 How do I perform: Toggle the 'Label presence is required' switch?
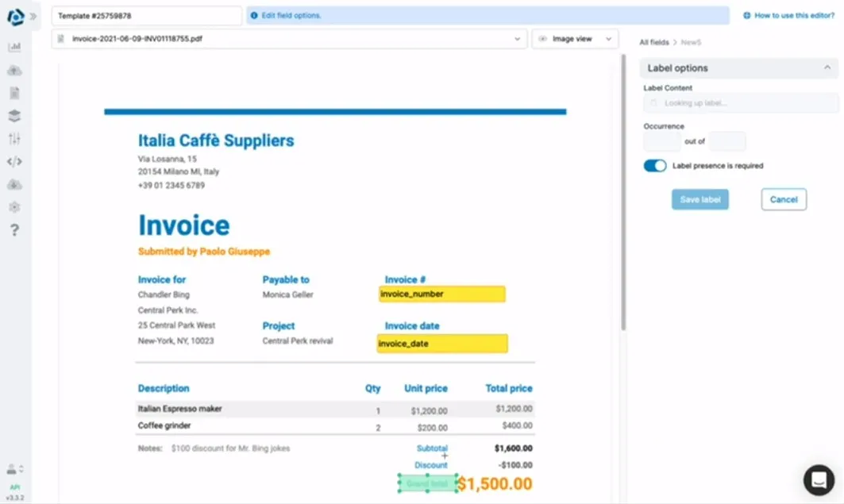[x=655, y=166]
